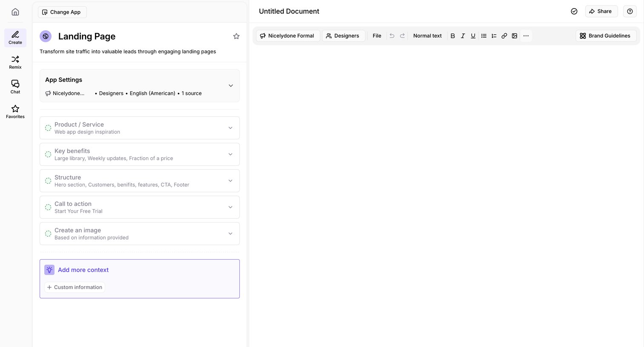Viewport: 644px width, 347px height.
Task: Toggle Product / Service status circle
Action: [48, 128]
